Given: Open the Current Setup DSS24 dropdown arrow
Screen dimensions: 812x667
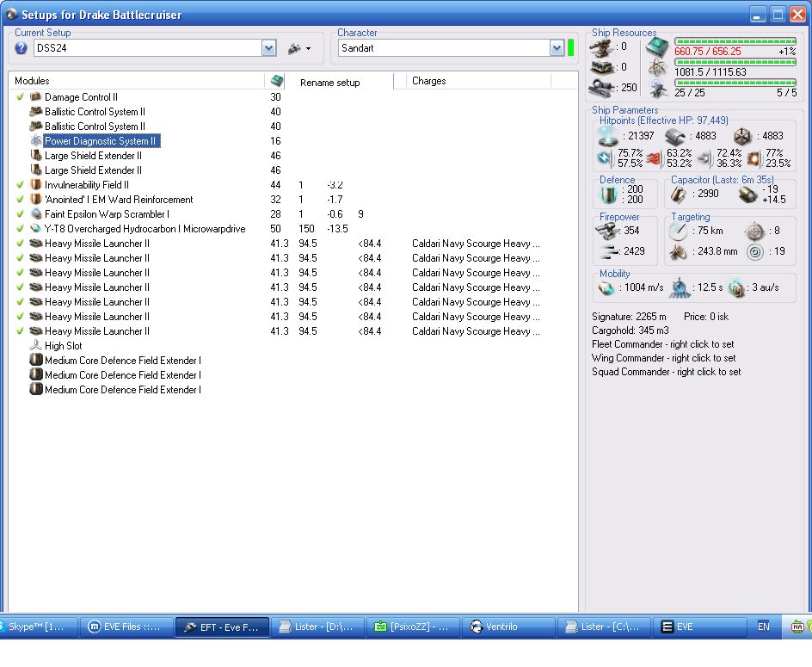Looking at the screenshot, I should click(268, 48).
